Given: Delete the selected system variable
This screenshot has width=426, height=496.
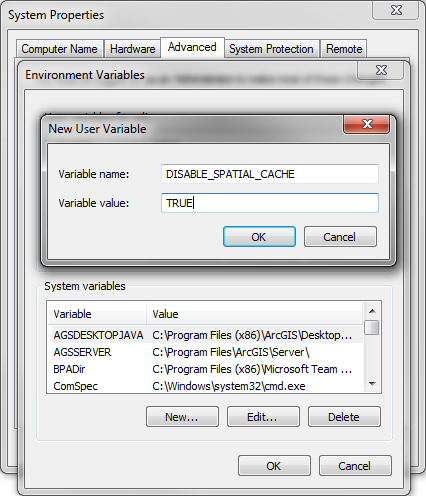Looking at the screenshot, I should pyautogui.click(x=344, y=416).
